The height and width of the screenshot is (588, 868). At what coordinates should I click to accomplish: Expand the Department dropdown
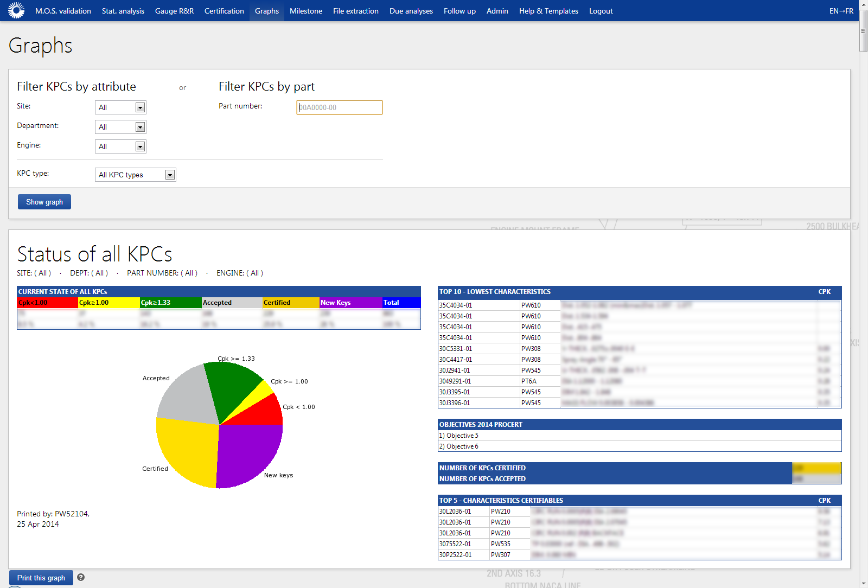coord(120,127)
